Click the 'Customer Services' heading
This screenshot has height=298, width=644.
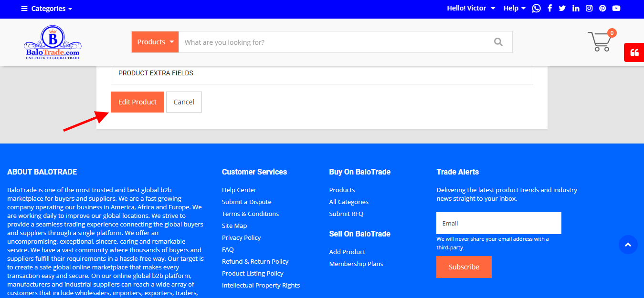click(254, 172)
